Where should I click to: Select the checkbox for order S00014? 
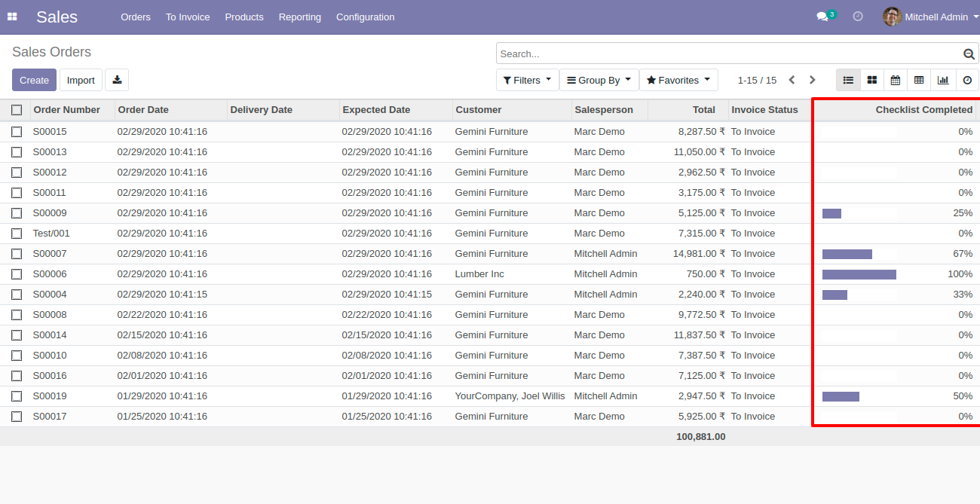click(17, 335)
